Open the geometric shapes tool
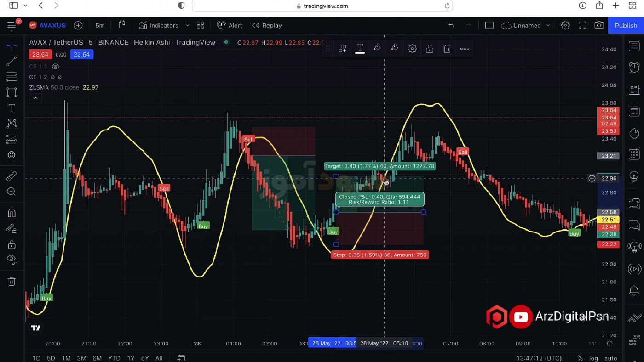 (x=11, y=92)
